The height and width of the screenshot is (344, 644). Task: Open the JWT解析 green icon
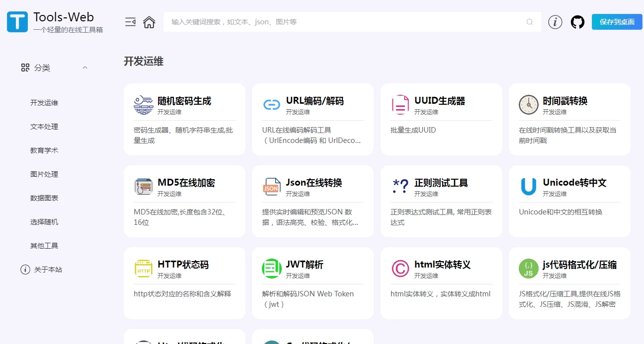[272, 269]
